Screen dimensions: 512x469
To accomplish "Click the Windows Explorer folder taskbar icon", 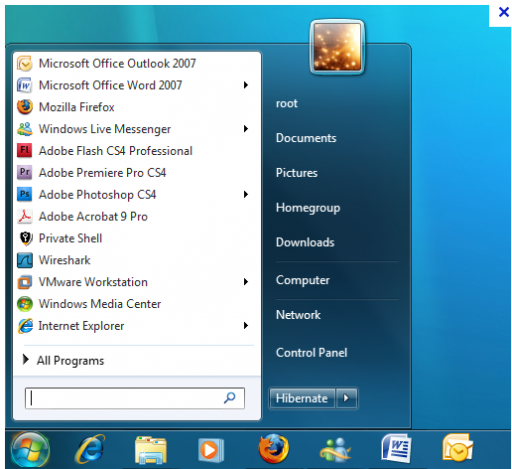I will pyautogui.click(x=151, y=450).
